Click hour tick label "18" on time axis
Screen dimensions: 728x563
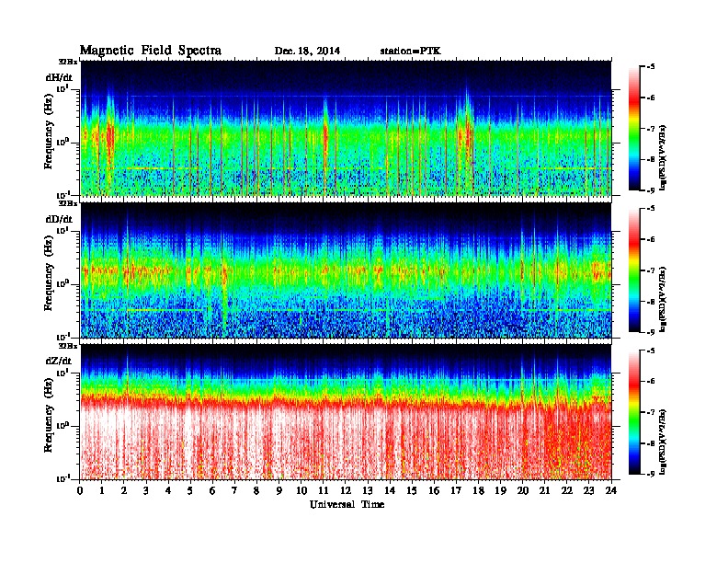pyautogui.click(x=479, y=490)
